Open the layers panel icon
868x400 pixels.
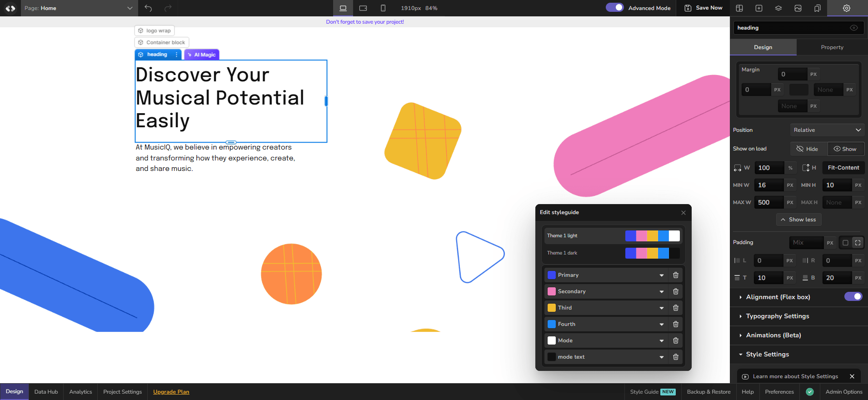(778, 8)
